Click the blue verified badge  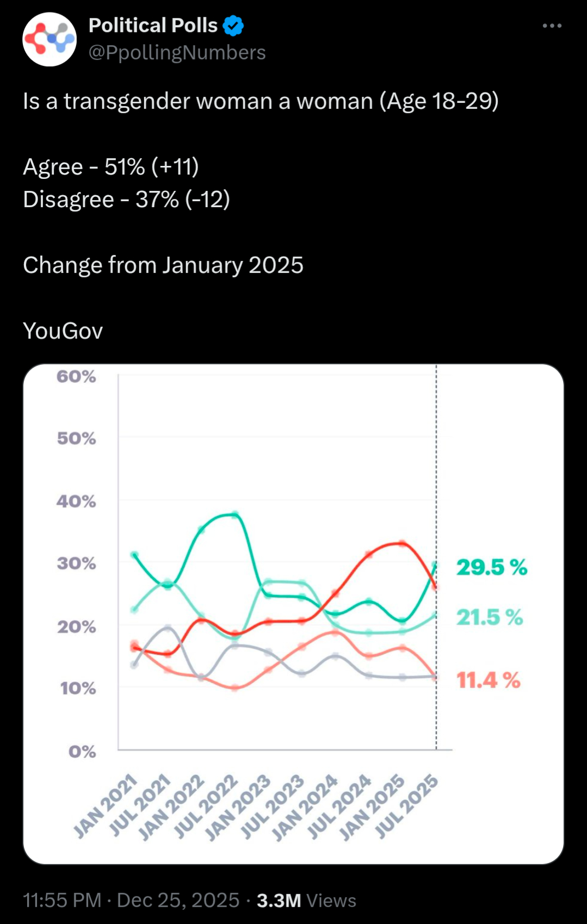click(x=233, y=26)
